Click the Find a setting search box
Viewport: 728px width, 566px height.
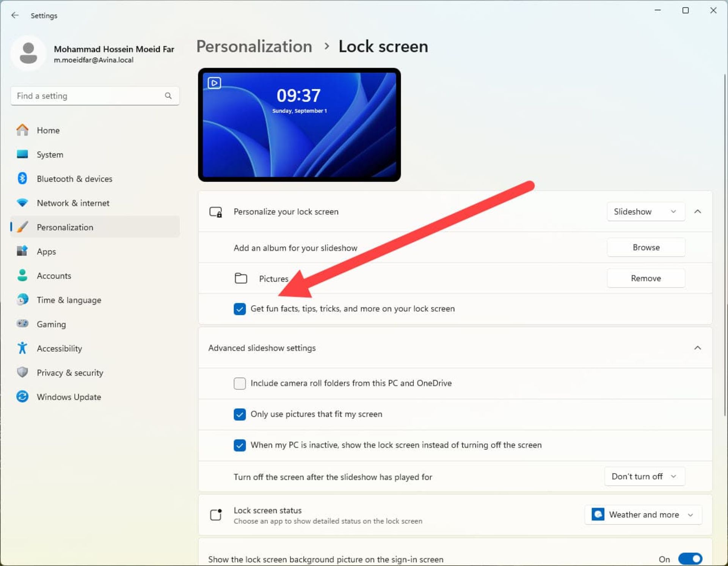[87, 96]
